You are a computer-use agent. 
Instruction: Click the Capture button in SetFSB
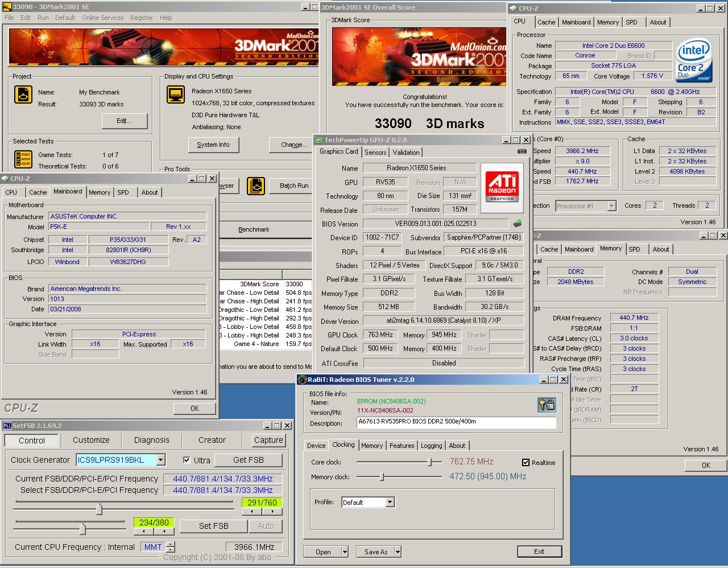(x=268, y=440)
